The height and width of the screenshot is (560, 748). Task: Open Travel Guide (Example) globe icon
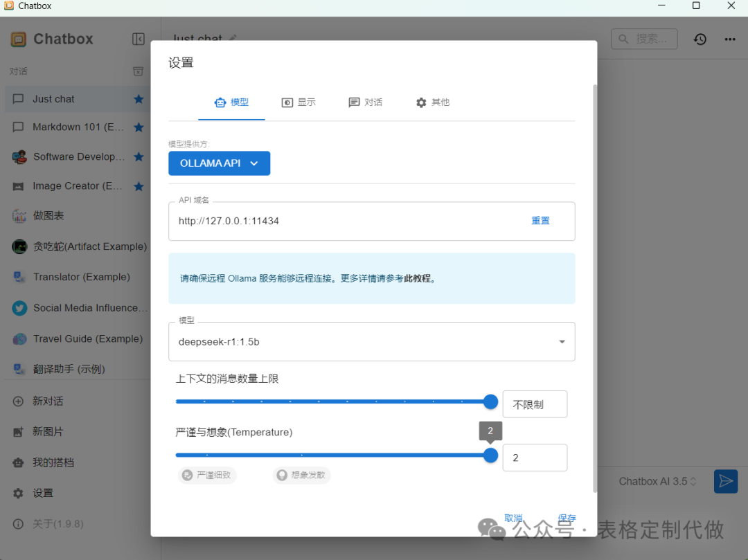tap(19, 339)
